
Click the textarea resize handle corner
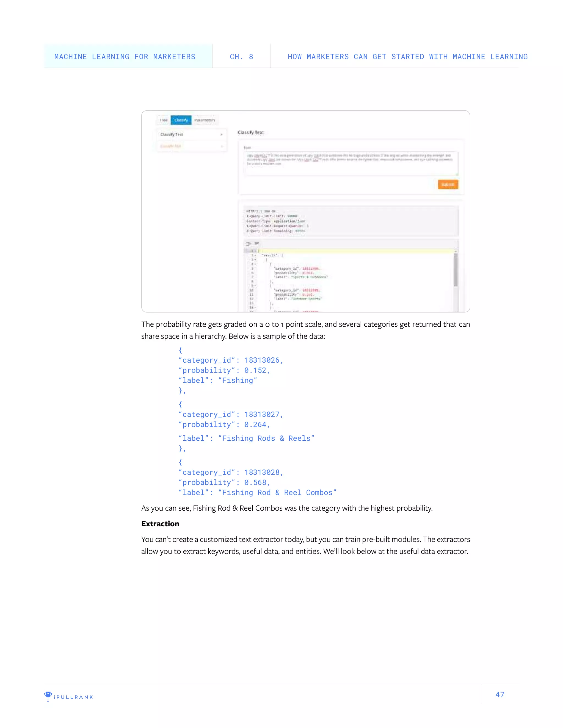(457, 174)
